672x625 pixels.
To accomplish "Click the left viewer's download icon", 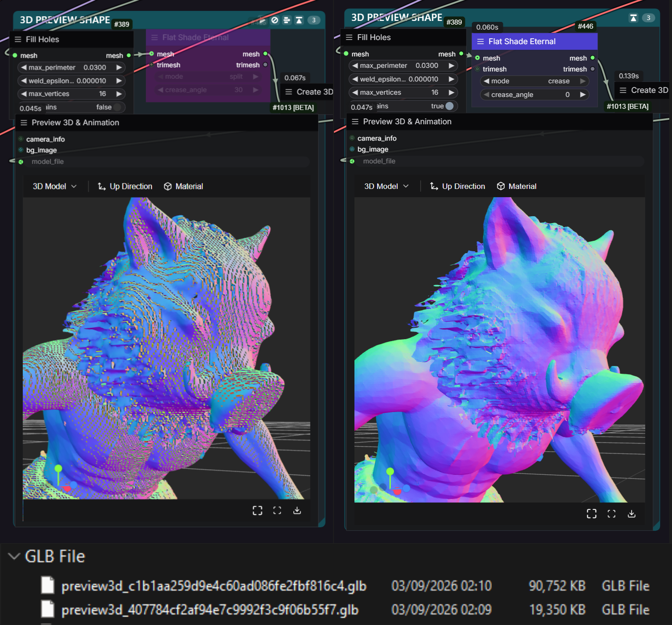I will coord(297,510).
